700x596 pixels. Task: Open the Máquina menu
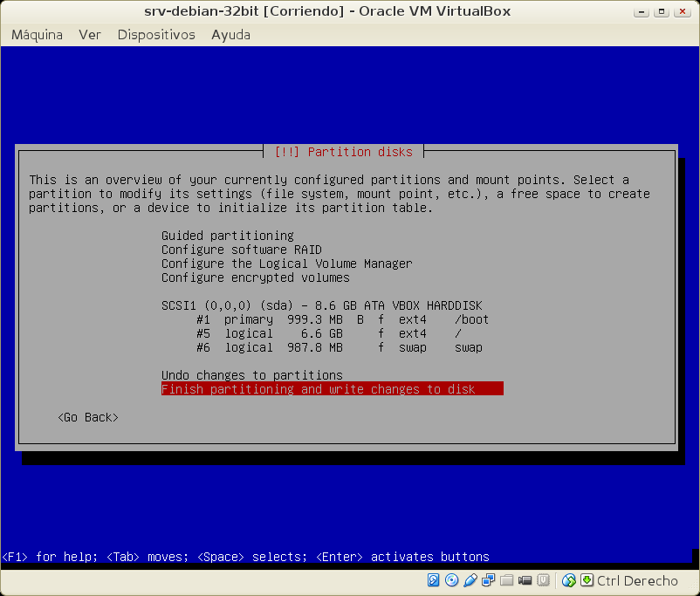pos(37,35)
